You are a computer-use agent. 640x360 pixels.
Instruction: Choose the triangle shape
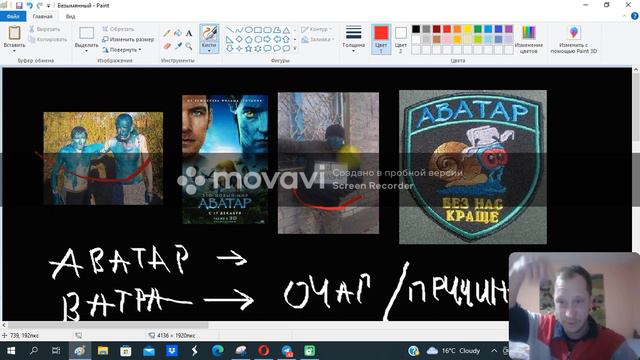click(286, 30)
